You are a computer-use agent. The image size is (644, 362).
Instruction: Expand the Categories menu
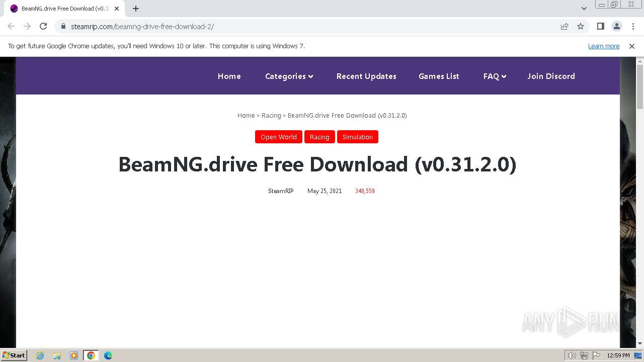coord(289,76)
